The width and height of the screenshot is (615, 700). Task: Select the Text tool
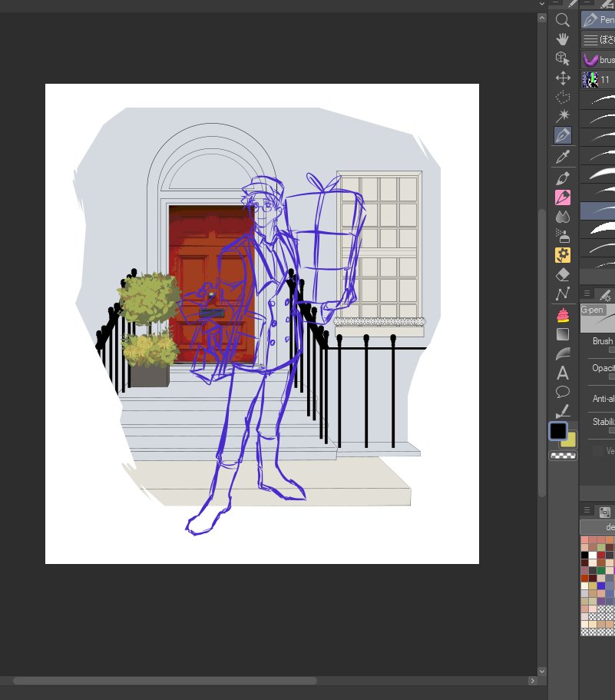(562, 373)
